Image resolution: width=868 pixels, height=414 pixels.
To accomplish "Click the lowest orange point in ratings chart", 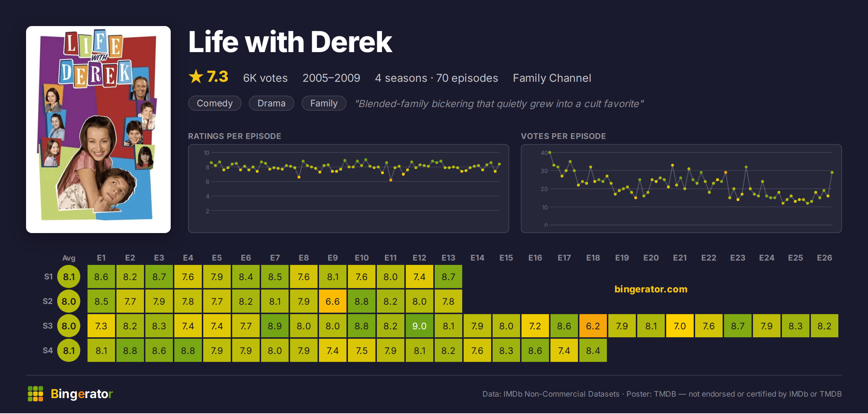I will pyautogui.click(x=391, y=180).
